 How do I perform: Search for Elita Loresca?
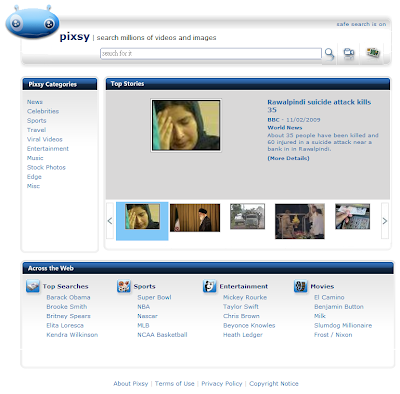pos(65,325)
